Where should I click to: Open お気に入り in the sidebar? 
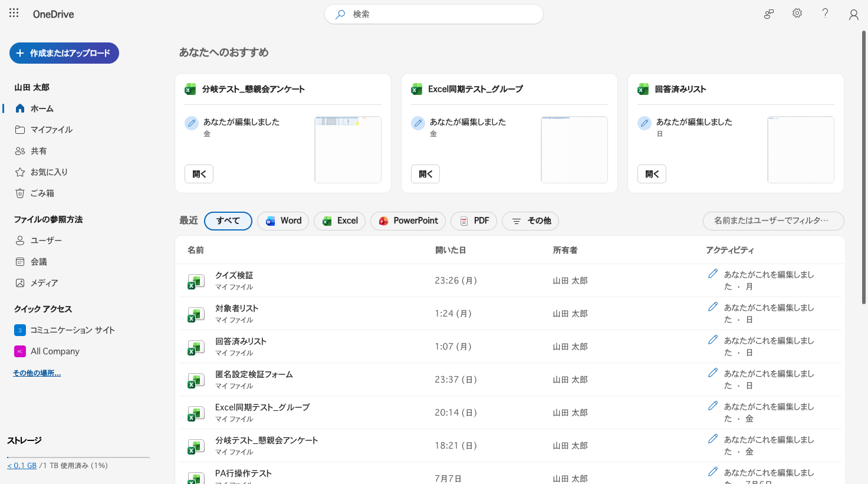49,172
